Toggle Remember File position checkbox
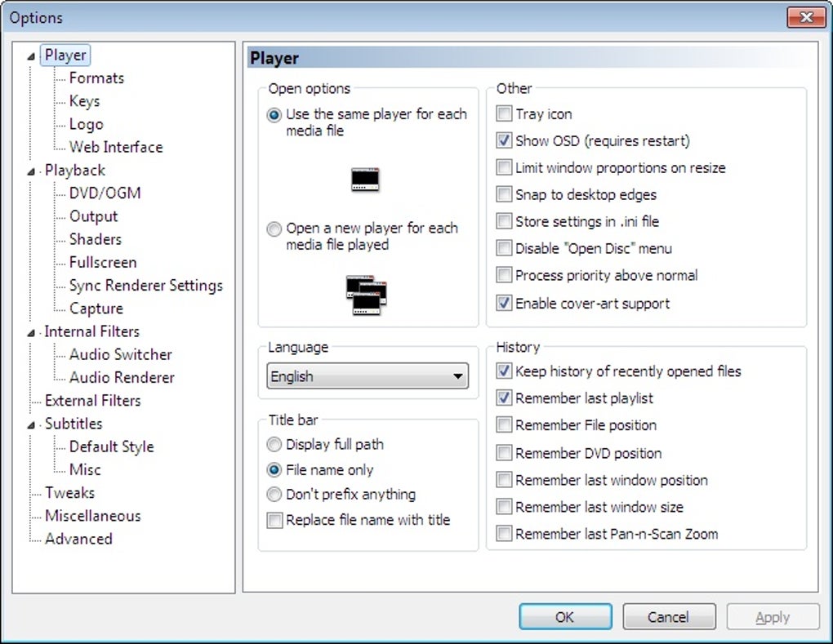 [505, 425]
